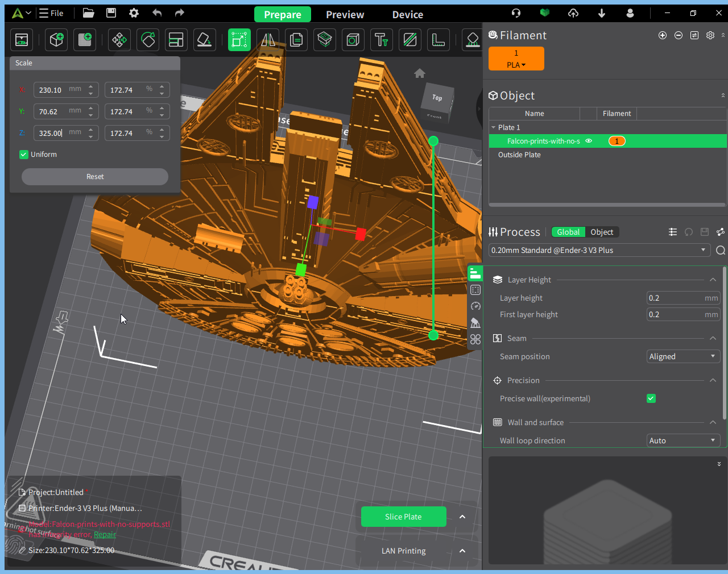The height and width of the screenshot is (574, 728).
Task: Switch to the Preview tab
Action: pyautogui.click(x=345, y=15)
